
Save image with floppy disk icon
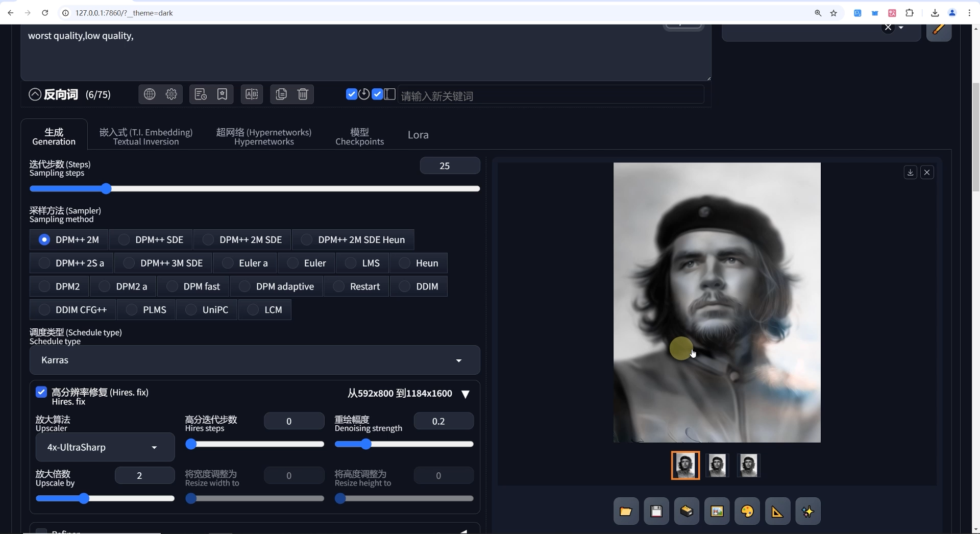[x=656, y=511]
